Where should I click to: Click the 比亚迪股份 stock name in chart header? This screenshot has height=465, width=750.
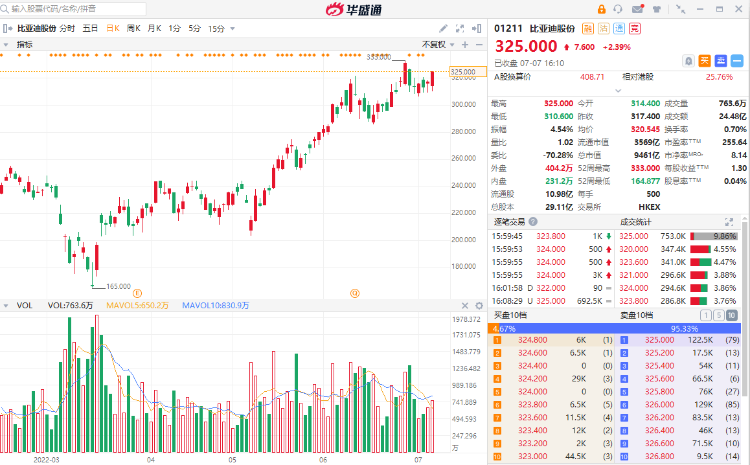[36, 29]
